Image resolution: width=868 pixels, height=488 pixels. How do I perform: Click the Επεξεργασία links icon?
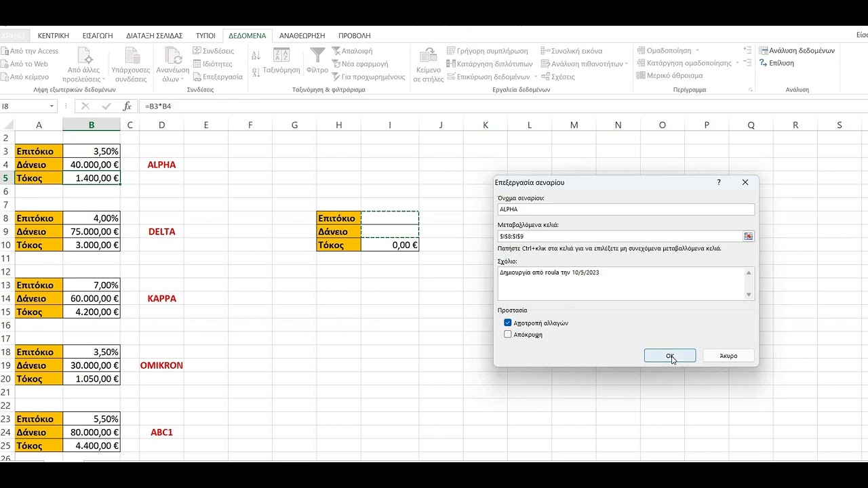point(197,77)
